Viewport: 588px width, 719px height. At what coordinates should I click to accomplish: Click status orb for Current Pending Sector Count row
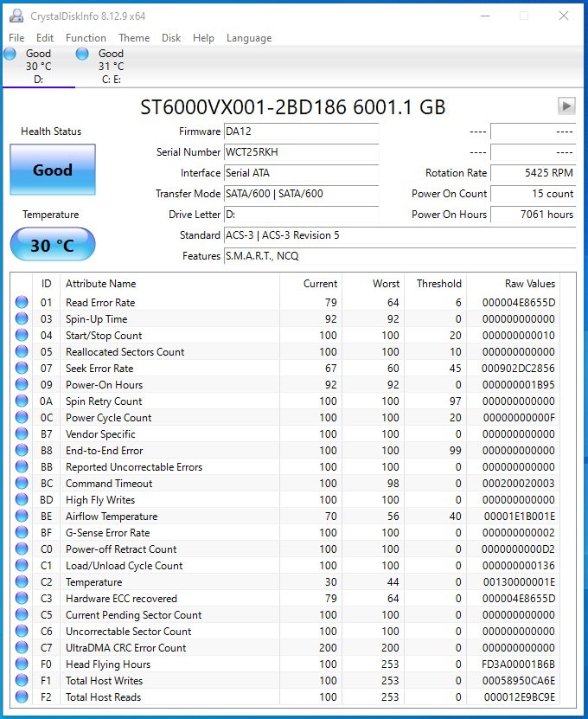coord(22,614)
